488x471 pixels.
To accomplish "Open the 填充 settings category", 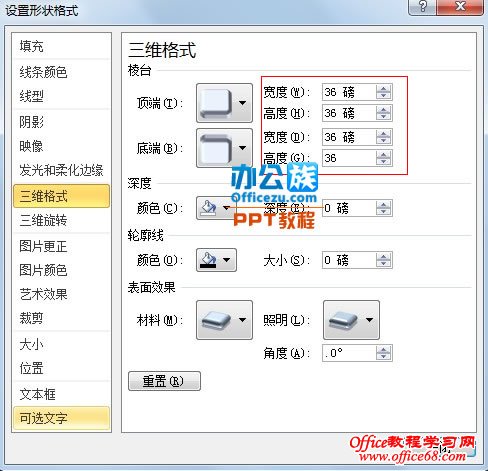I will 61,46.
